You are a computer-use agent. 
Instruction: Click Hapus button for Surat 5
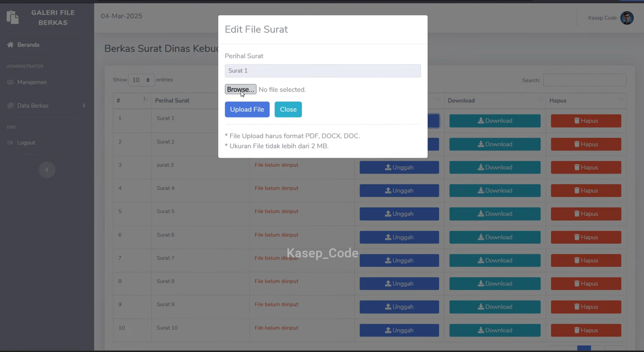click(x=586, y=214)
